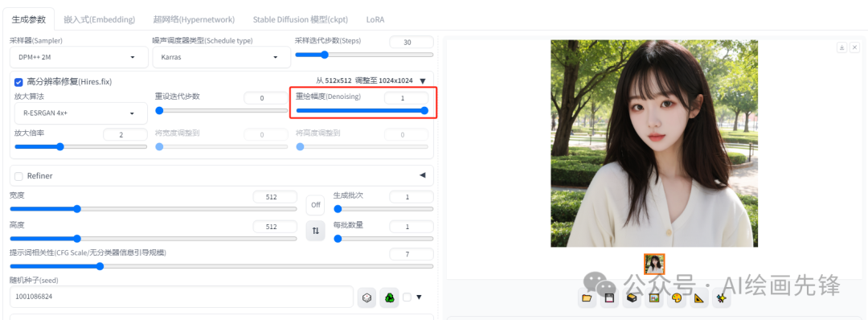Click the '从 512x512 调整至 1024x1024' text
This screenshot has width=868, height=320.
click(x=364, y=81)
